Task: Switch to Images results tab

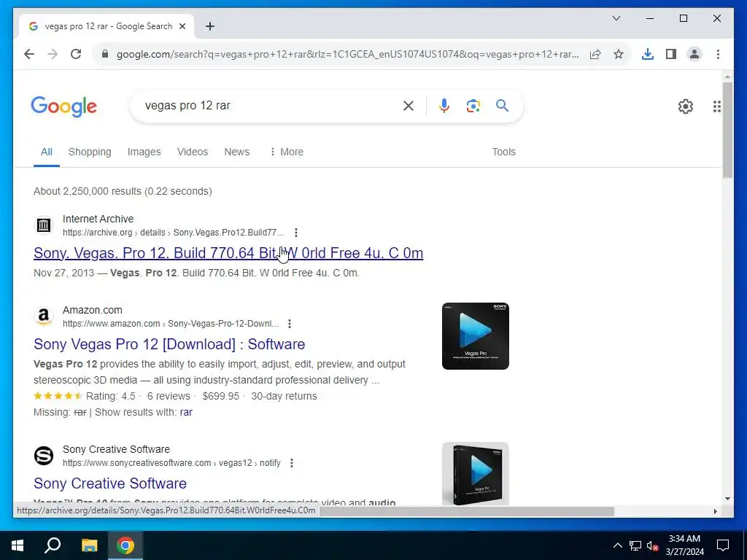Action: pos(144,152)
